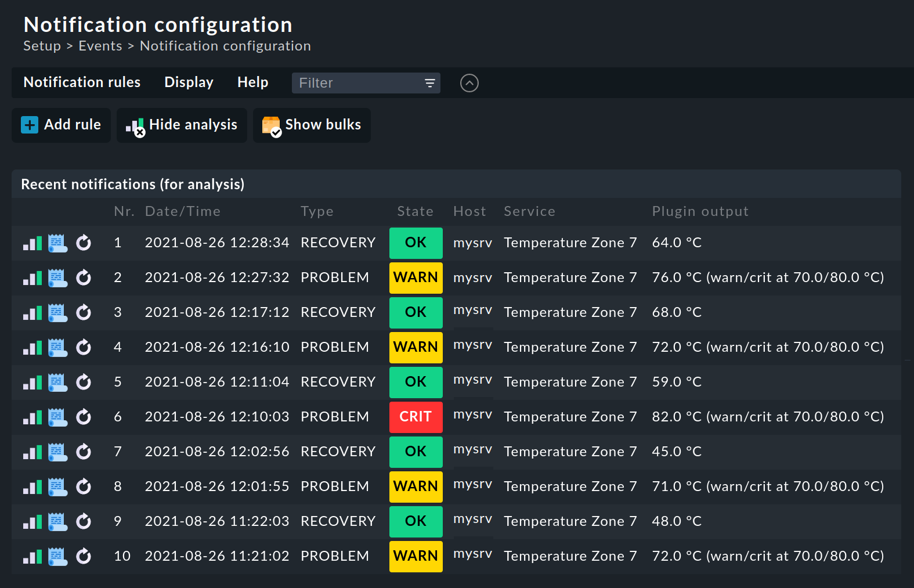Viewport: 914px width, 588px height.
Task: Click Notification configuration breadcrumb entry
Action: pyautogui.click(x=225, y=46)
